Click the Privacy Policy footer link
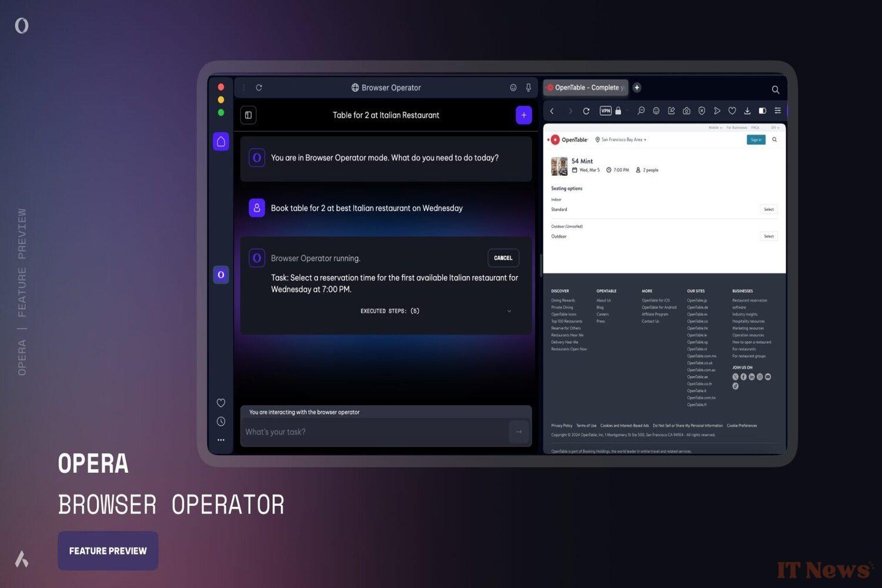882x588 pixels. pos(562,426)
